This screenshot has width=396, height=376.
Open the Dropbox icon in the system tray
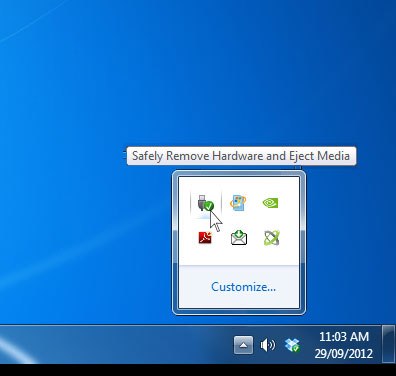click(x=292, y=345)
